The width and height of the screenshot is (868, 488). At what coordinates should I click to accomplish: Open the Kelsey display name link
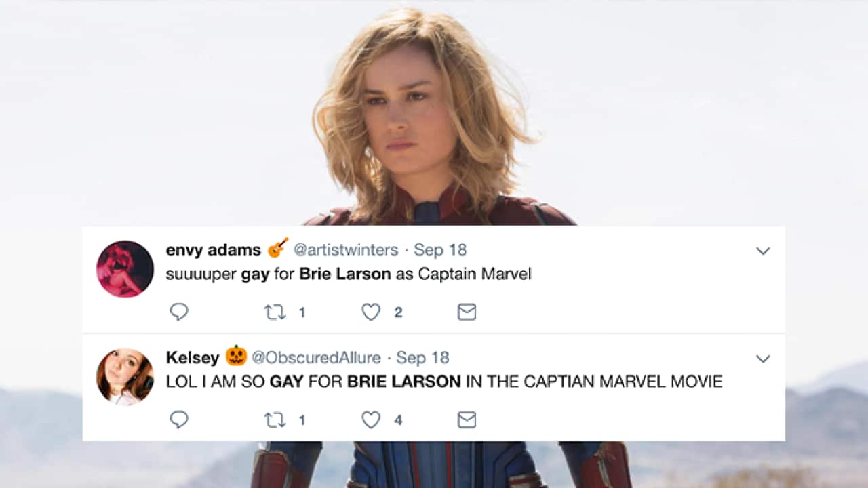193,357
